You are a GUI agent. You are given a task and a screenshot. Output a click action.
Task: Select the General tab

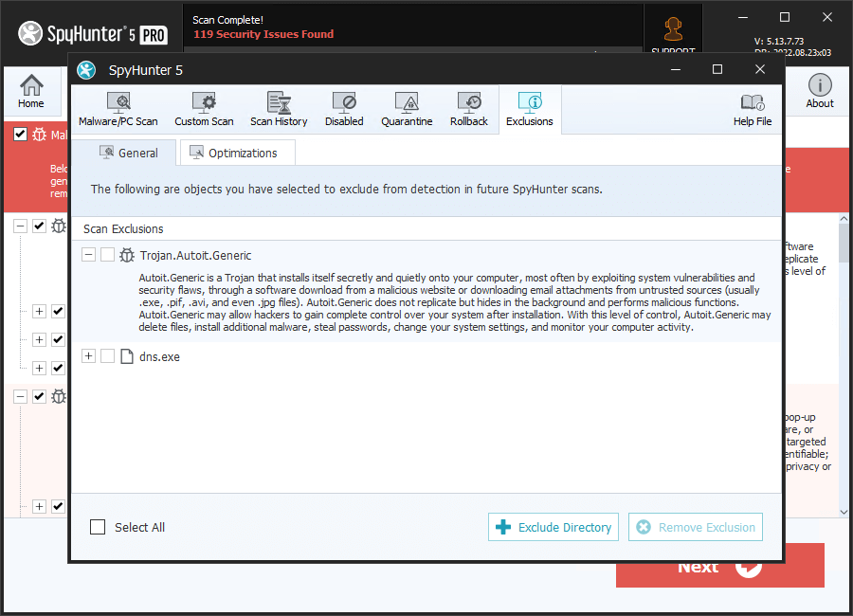[127, 153]
